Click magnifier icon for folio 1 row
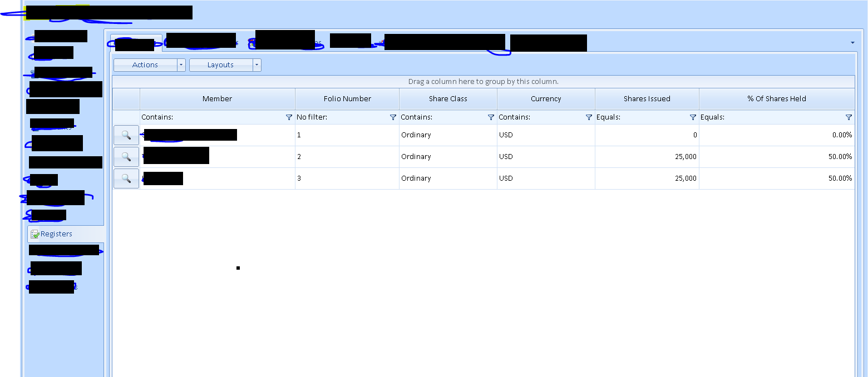The image size is (868, 377). [126, 135]
